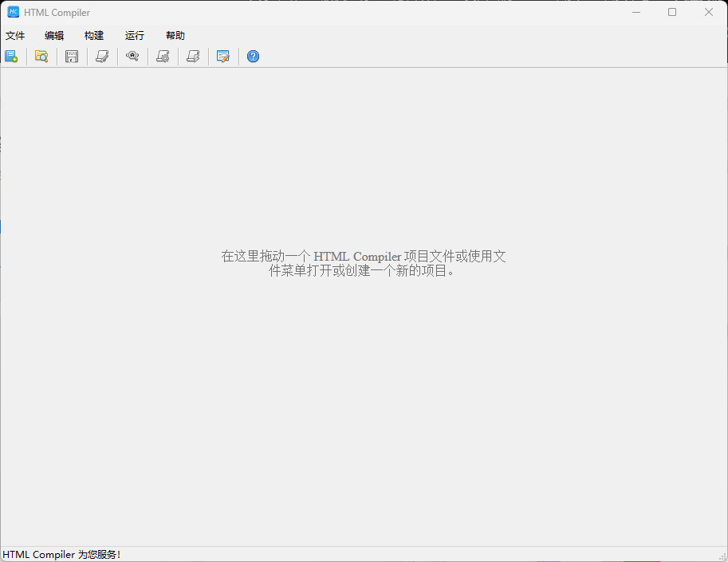Close the HTML Compiler window

(709, 12)
